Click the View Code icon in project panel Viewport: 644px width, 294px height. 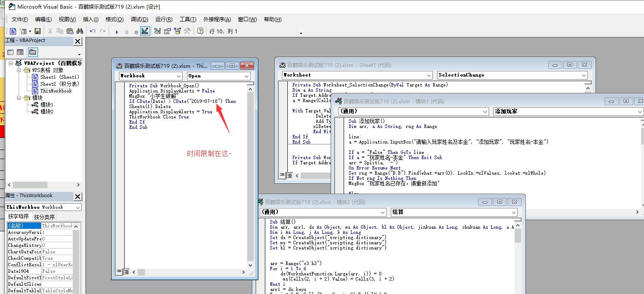11,52
